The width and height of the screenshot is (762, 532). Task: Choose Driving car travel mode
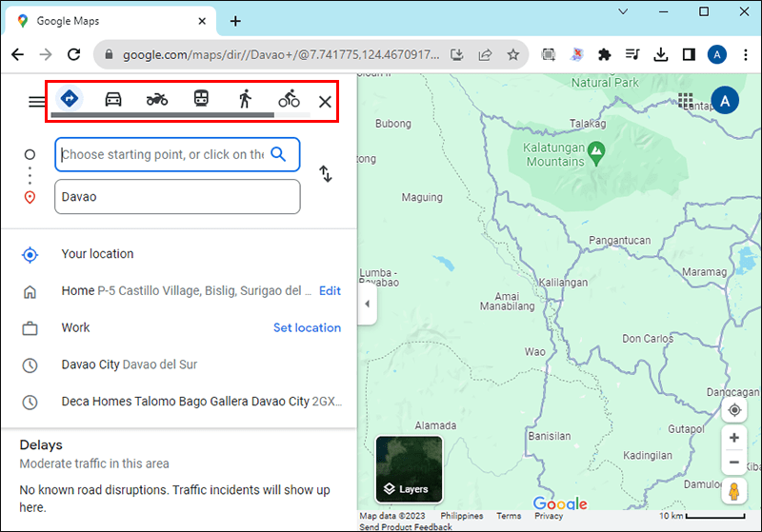point(113,99)
